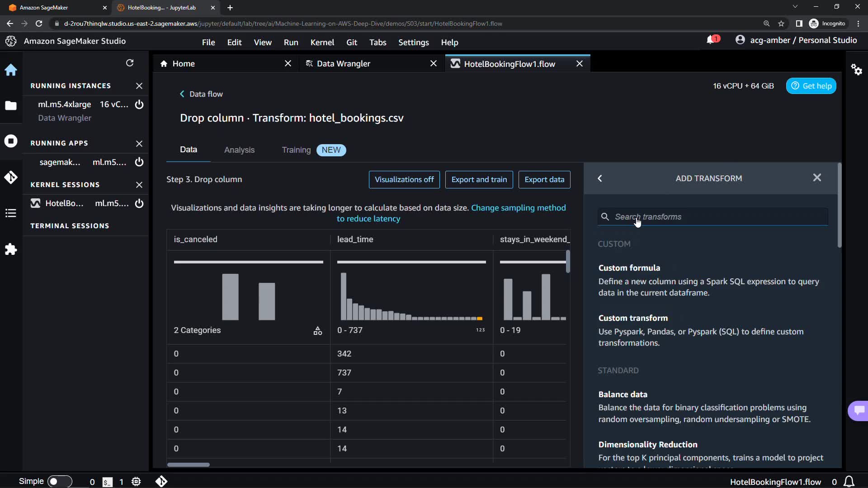Viewport: 868px width, 488px height.
Task: Open the file browser folder icon
Action: click(11, 106)
